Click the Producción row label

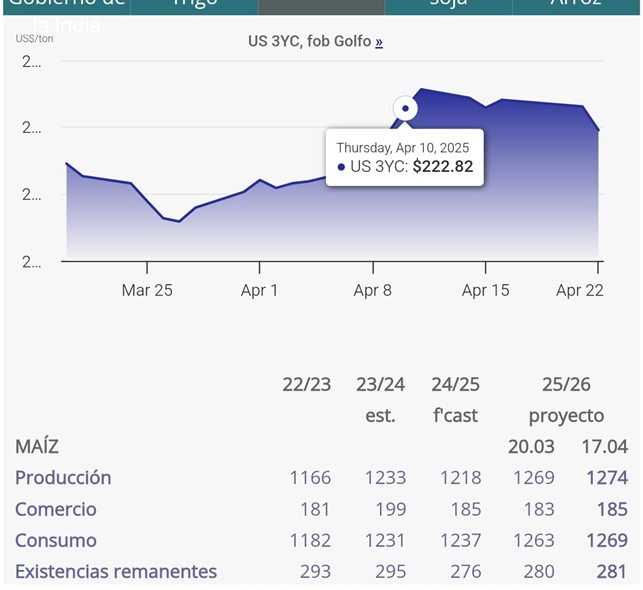click(63, 478)
